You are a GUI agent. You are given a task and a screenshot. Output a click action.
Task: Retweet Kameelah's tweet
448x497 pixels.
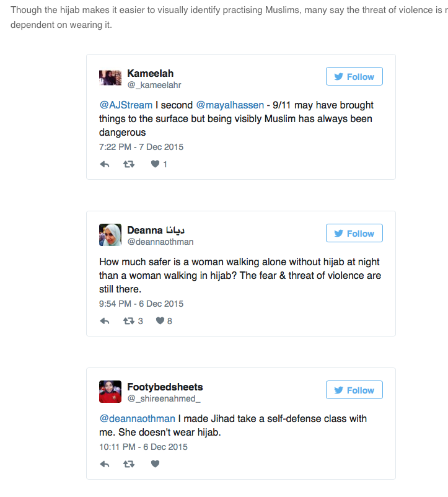pos(129,164)
